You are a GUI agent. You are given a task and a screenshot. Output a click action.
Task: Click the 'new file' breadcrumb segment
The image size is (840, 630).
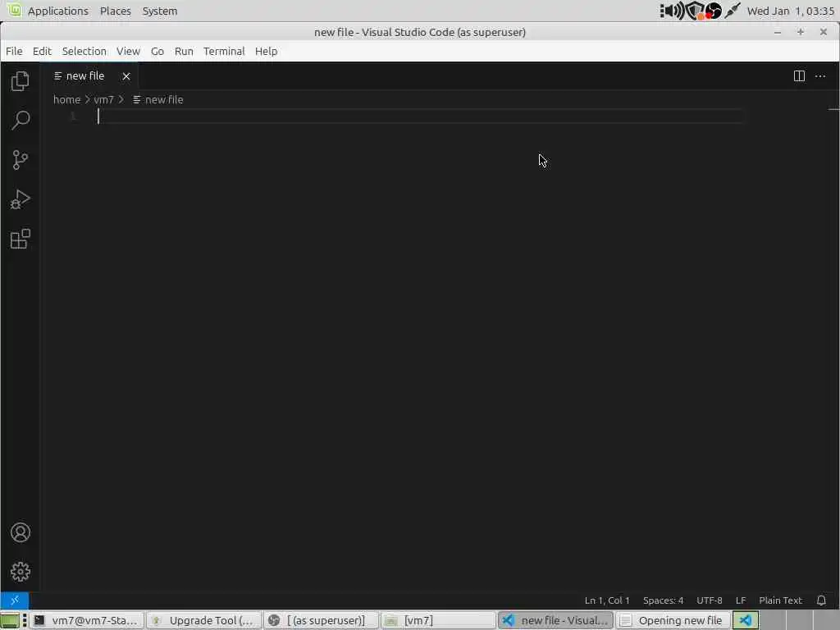coord(158,99)
